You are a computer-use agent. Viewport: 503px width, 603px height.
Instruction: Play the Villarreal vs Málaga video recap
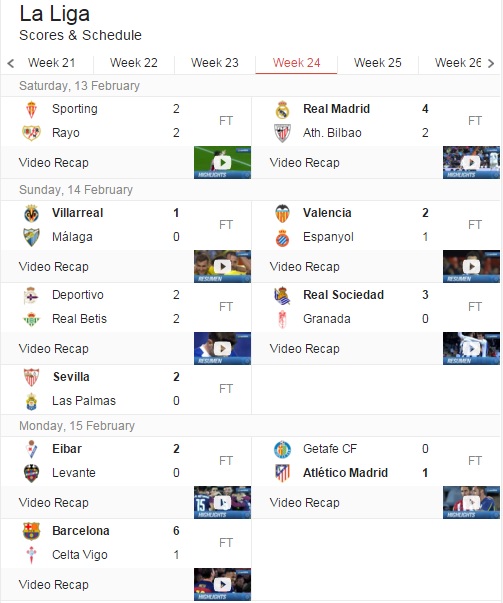(222, 267)
